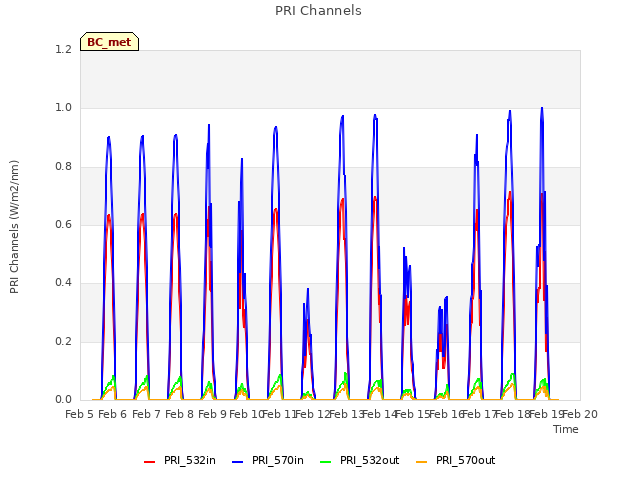Click the 1.0 y-axis tick label
640x480 pixels.
[63, 108]
